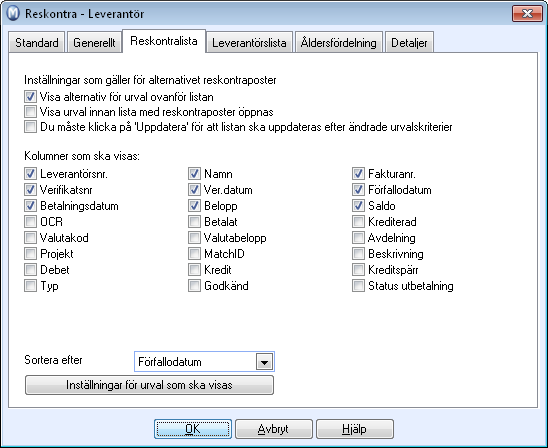Image resolution: width=548 pixels, height=448 pixels.
Task: Disable the Saldo column
Action: (358, 205)
